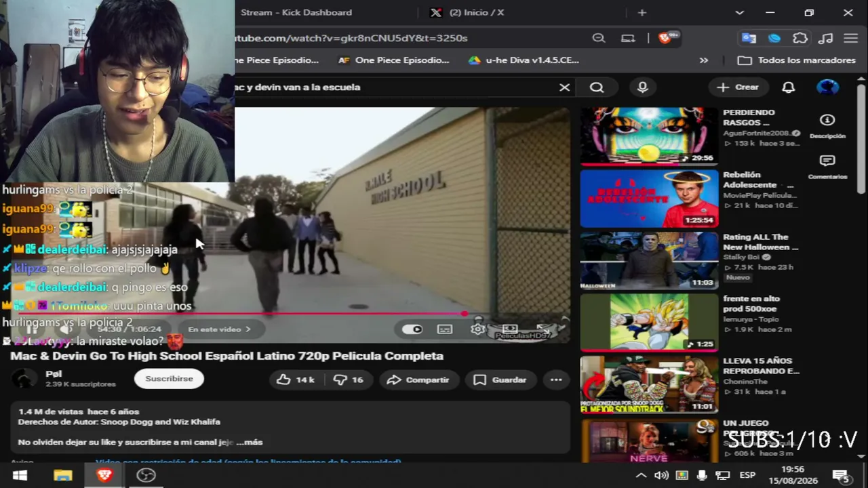
Task: Click the Suscribirse button
Action: pos(169,379)
